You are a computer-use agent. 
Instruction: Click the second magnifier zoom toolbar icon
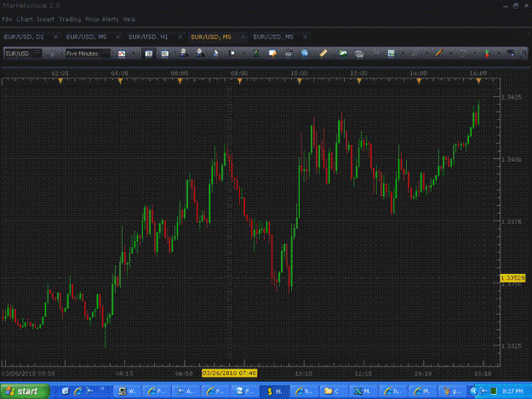200,54
